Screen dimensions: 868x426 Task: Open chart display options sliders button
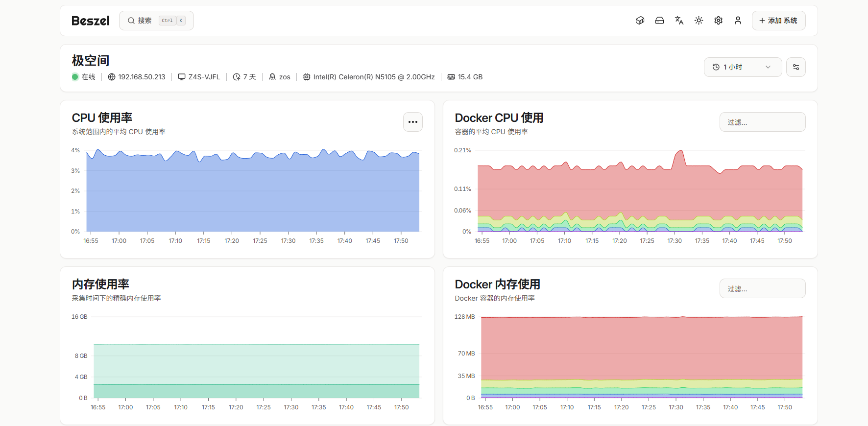[796, 67]
